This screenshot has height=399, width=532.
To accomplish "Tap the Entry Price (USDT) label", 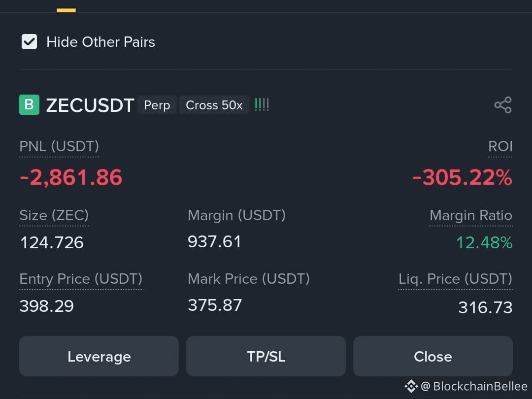I will pyautogui.click(x=81, y=279).
